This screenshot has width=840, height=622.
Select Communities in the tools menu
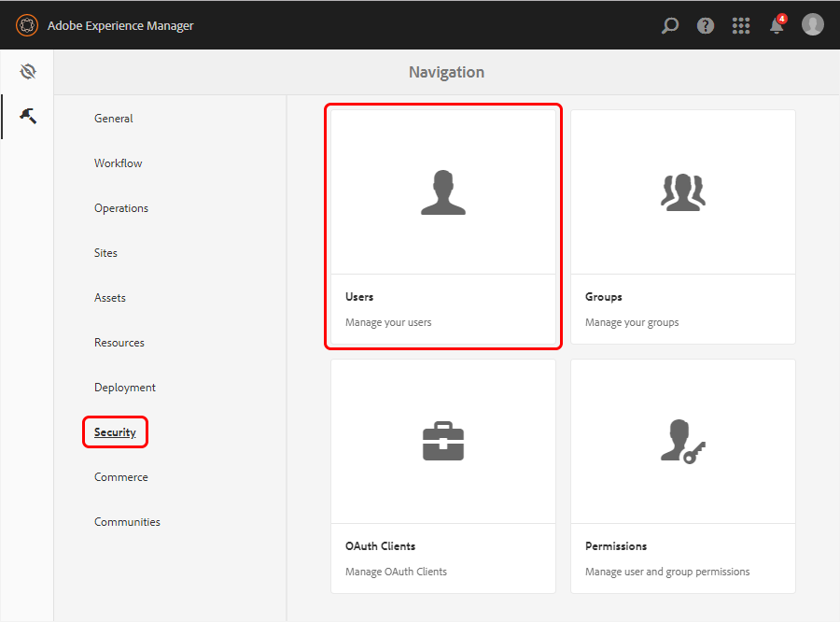(127, 522)
